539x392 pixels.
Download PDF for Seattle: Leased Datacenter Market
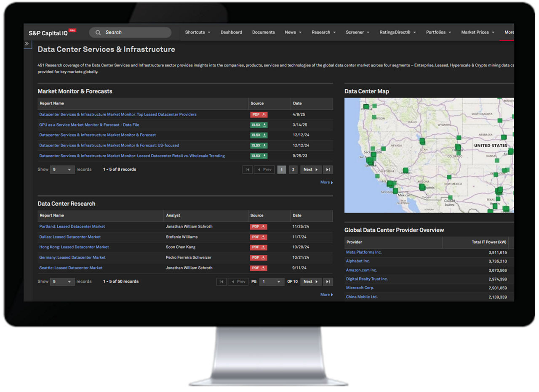[x=259, y=268]
